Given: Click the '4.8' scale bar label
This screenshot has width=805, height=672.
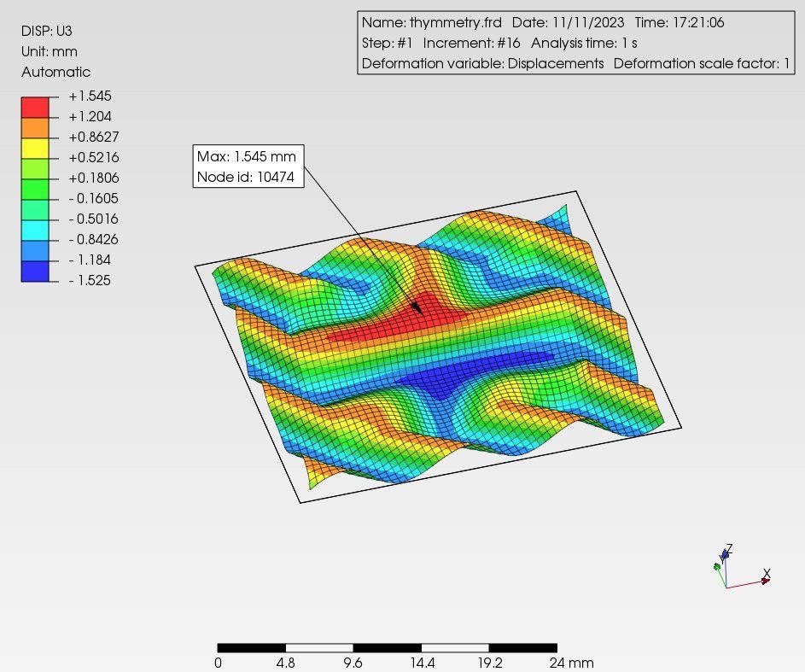Looking at the screenshot, I should pos(285,663).
